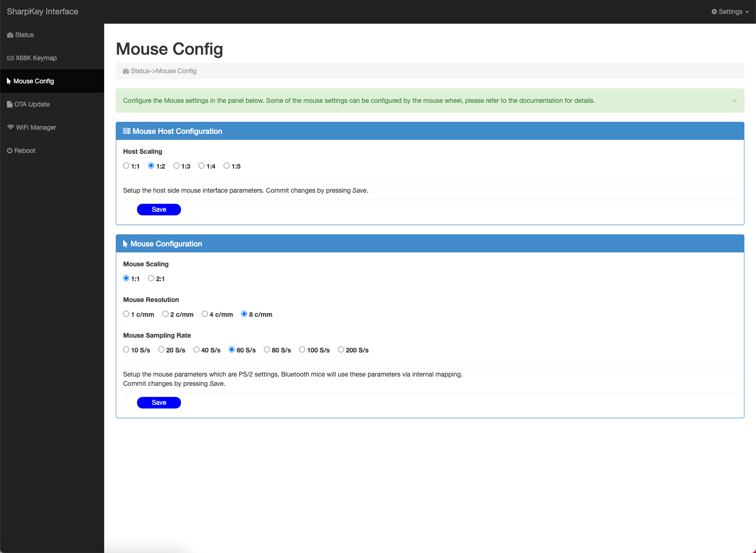Click the Status->Mouse Config breadcrumb
Viewport: 756px width, 553px height.
[163, 71]
